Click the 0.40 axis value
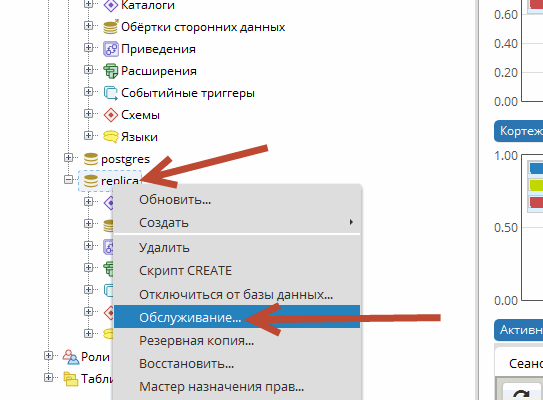Image resolution: width=543 pixels, height=400 pixels. tap(506, 44)
